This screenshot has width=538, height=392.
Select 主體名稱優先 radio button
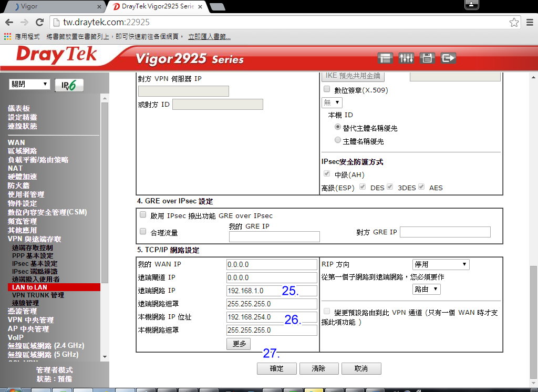pyautogui.click(x=338, y=140)
